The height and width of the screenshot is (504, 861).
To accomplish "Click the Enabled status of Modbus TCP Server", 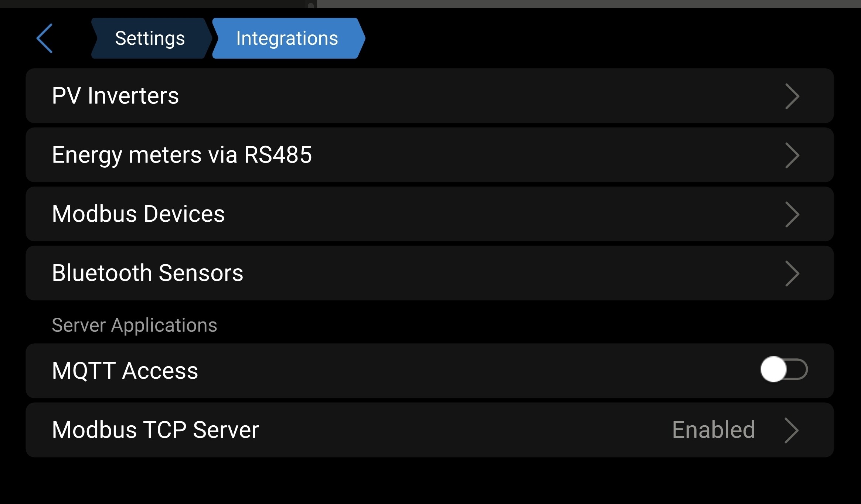I will (713, 430).
